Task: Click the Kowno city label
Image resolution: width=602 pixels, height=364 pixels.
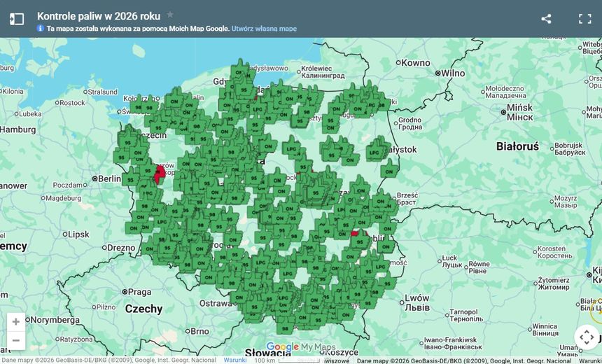Action: (x=415, y=62)
